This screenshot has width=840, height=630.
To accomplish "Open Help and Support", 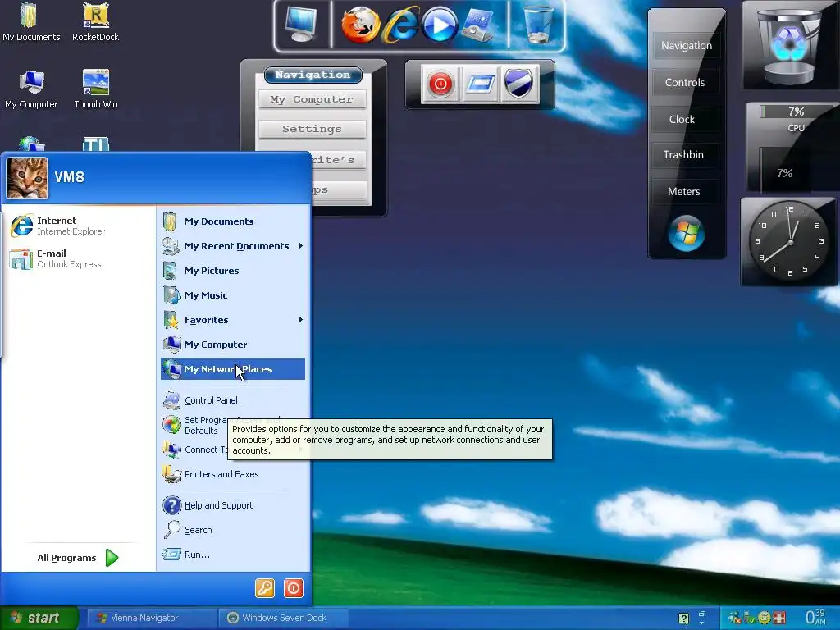I will coord(233,505).
